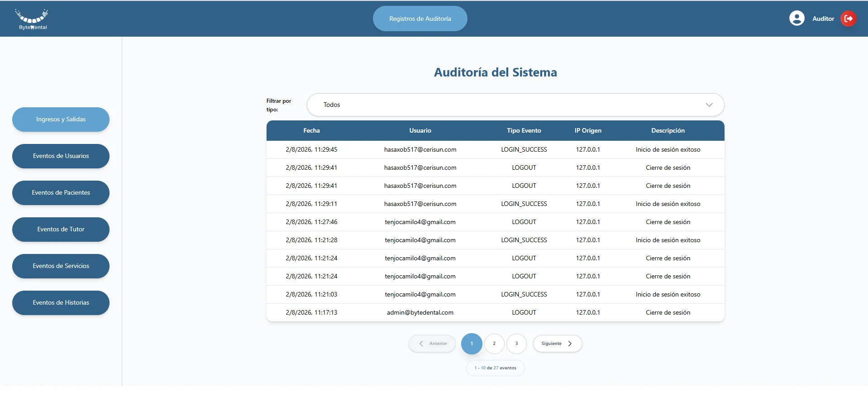Click the left chevron on Anterior
The height and width of the screenshot is (397, 868).
(421, 344)
